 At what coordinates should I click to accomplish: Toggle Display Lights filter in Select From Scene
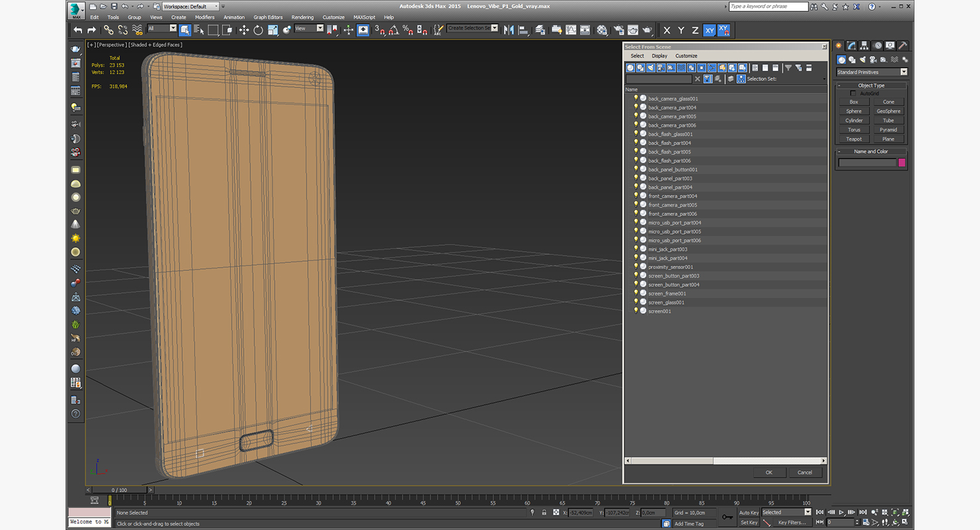click(x=651, y=68)
